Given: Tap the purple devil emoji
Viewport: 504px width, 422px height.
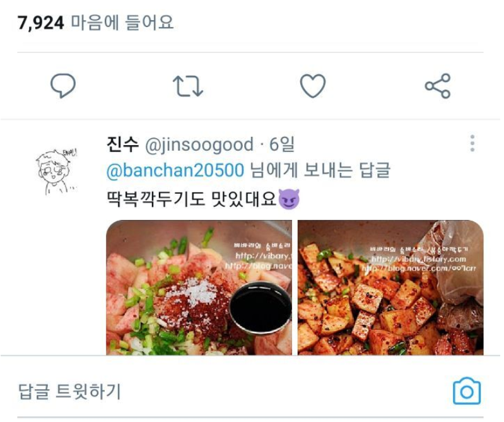Looking at the screenshot, I should coord(289,199).
